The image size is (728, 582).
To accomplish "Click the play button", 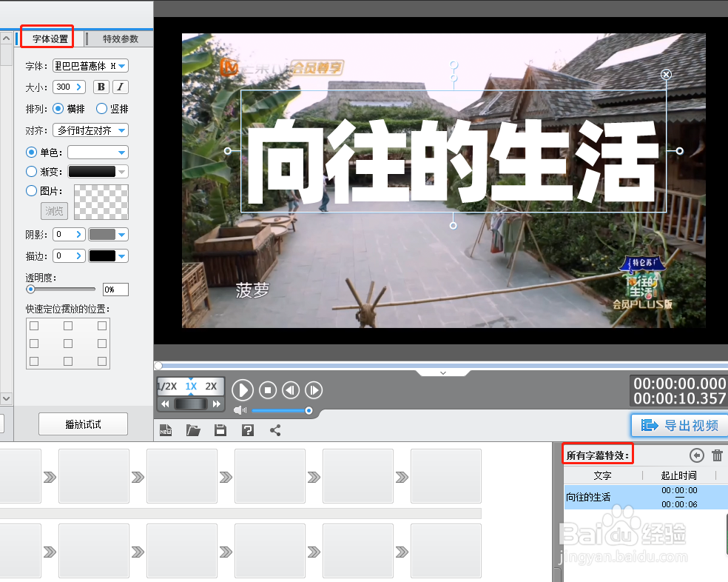I will (x=243, y=390).
